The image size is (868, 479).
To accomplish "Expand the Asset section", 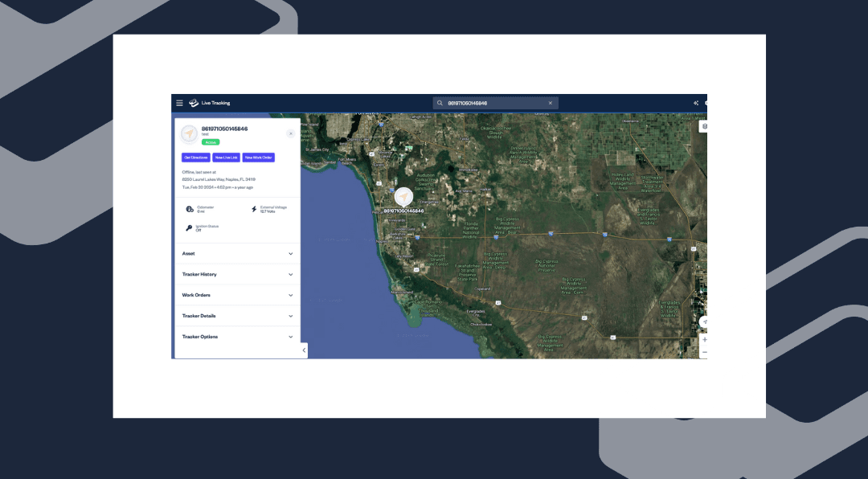I will click(237, 253).
